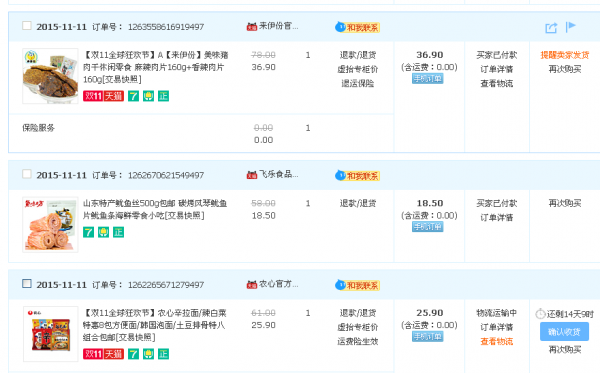Click the Tmall shop icon beside 来伊份官

pos(252,27)
